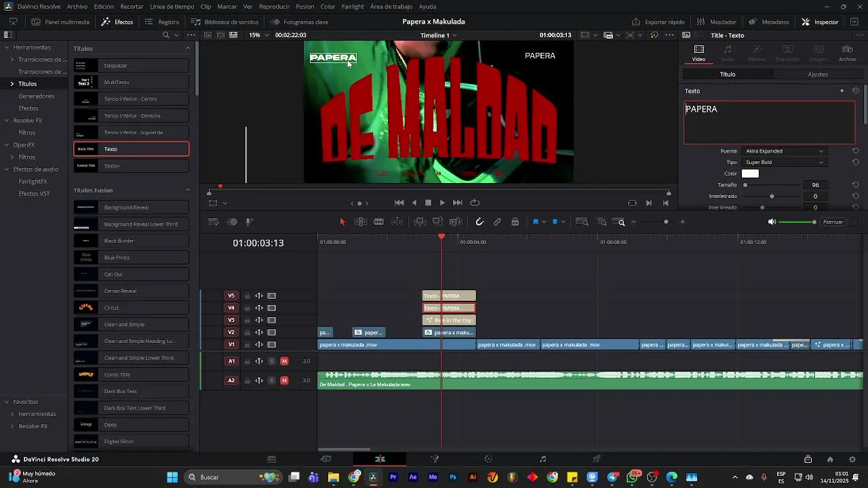
Task: Add a blue flag to the clip
Action: tap(535, 222)
